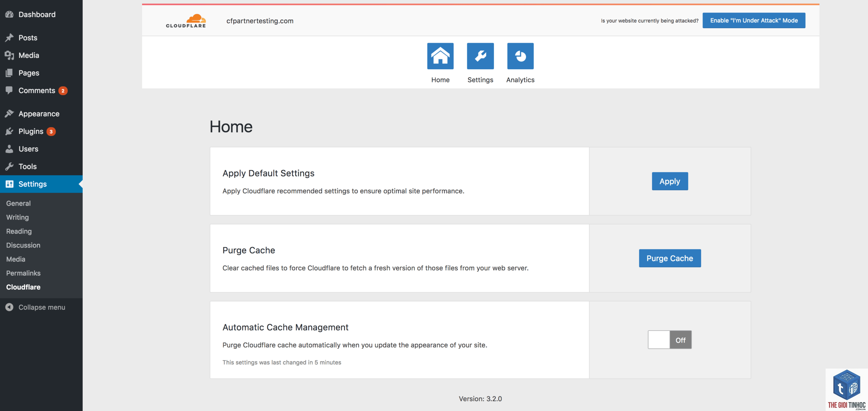Click the Plugins update badge 3
Image resolution: width=868 pixels, height=411 pixels.
(51, 131)
